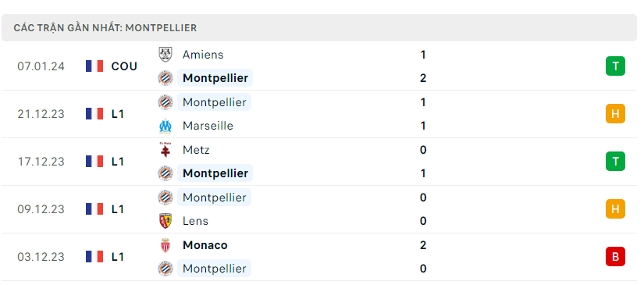Click orange H badge for Marseille match
This screenshot has width=644, height=285.
615,114
